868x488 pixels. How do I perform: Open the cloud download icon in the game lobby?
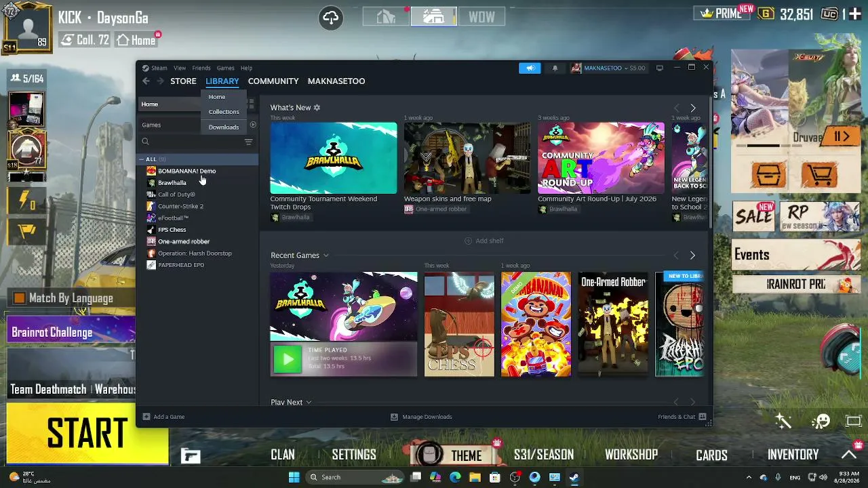[x=331, y=18]
